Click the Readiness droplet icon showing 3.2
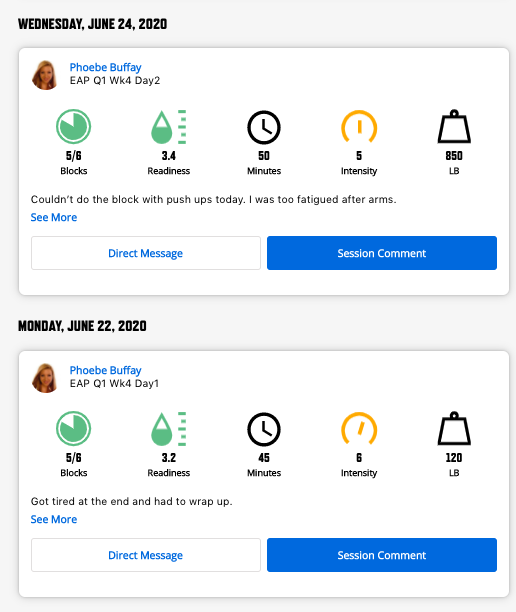Image resolution: width=516 pixels, height=612 pixels. [x=169, y=429]
